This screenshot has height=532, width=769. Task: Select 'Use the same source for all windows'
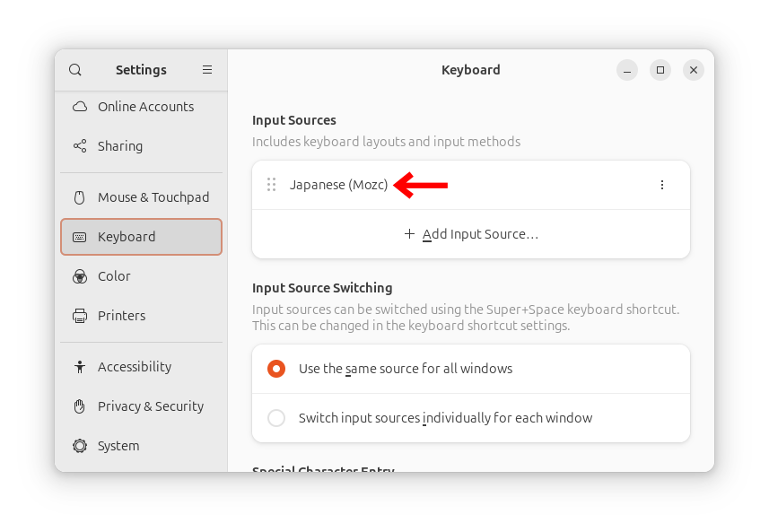(x=276, y=369)
